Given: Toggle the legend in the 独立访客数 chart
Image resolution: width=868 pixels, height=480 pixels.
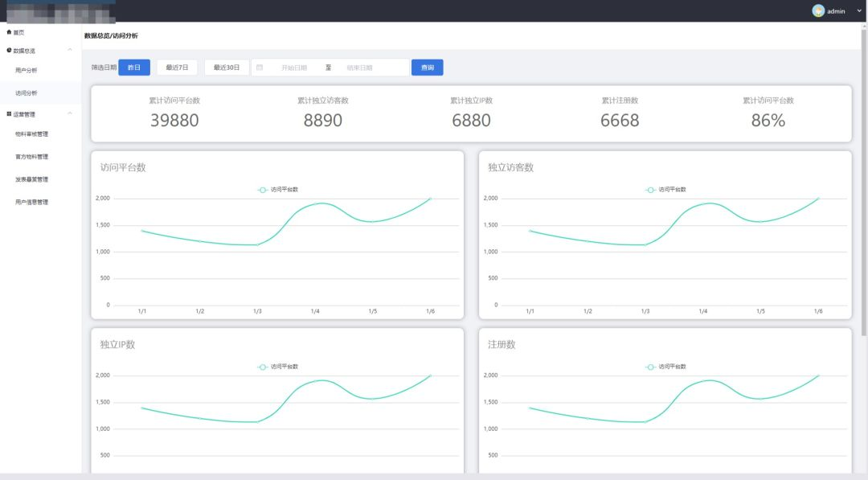Looking at the screenshot, I should [x=666, y=189].
